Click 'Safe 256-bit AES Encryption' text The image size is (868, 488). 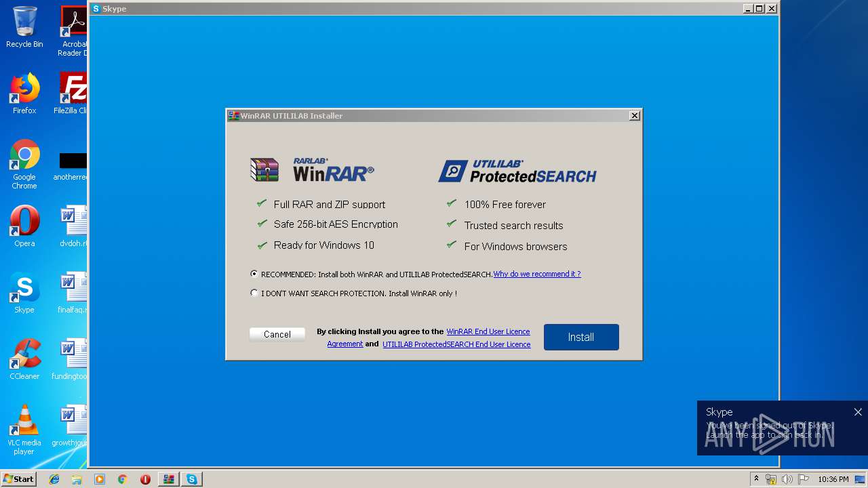click(x=336, y=224)
